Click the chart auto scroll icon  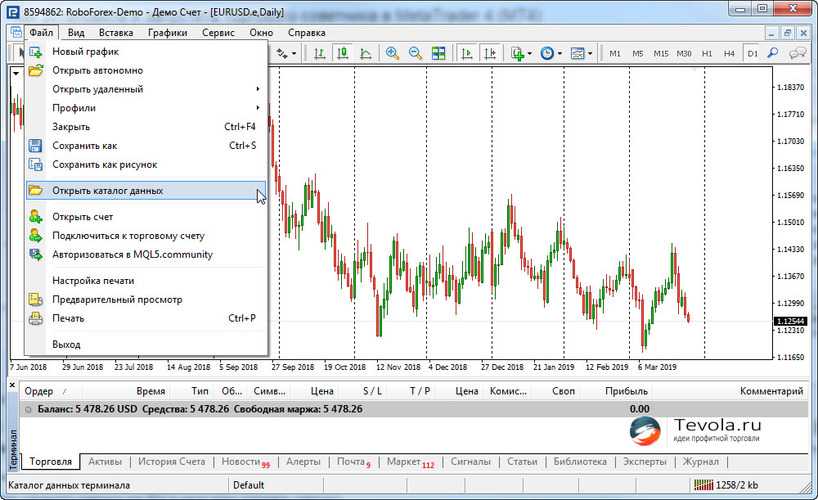tap(466, 53)
